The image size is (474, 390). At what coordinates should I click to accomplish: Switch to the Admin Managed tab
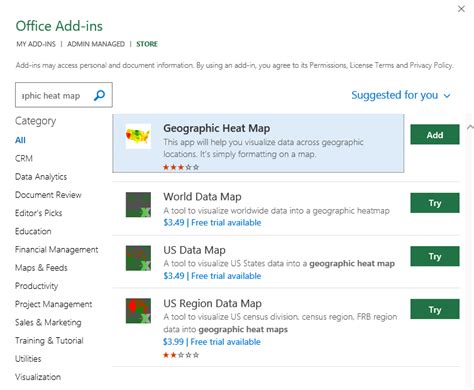click(x=96, y=44)
